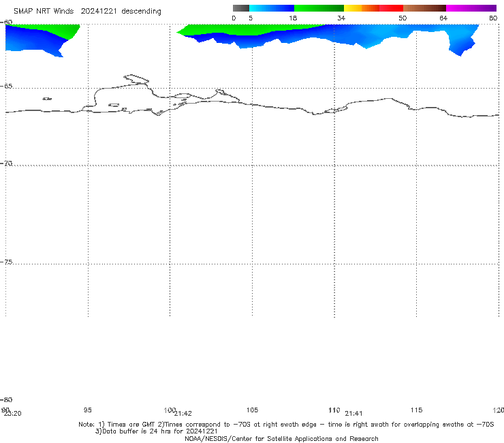The image size is (504, 443).
Task: Click the '5' label under the color bar
Action: pos(251,18)
